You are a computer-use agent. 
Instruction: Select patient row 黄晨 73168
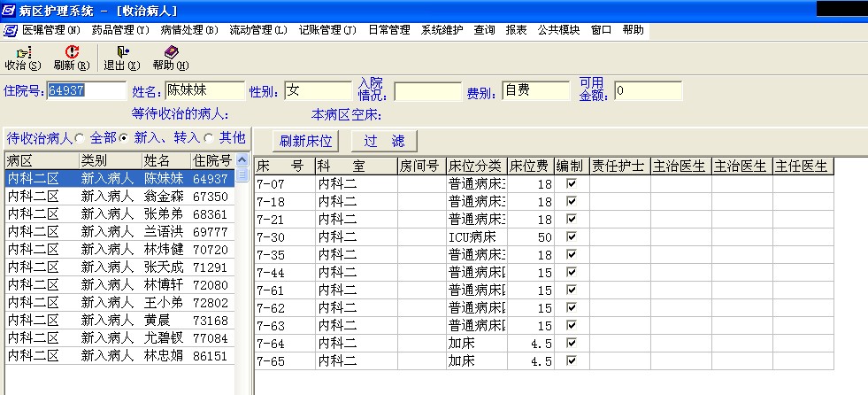(x=119, y=321)
